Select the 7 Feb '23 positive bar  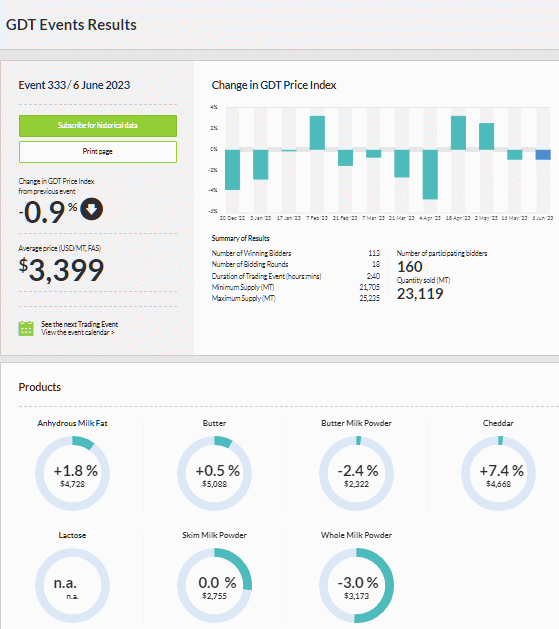(317, 133)
